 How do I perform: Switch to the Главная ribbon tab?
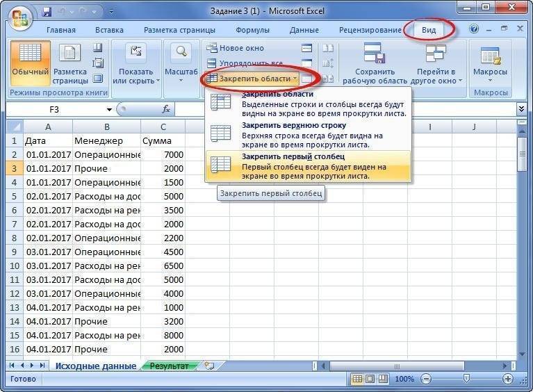point(61,30)
